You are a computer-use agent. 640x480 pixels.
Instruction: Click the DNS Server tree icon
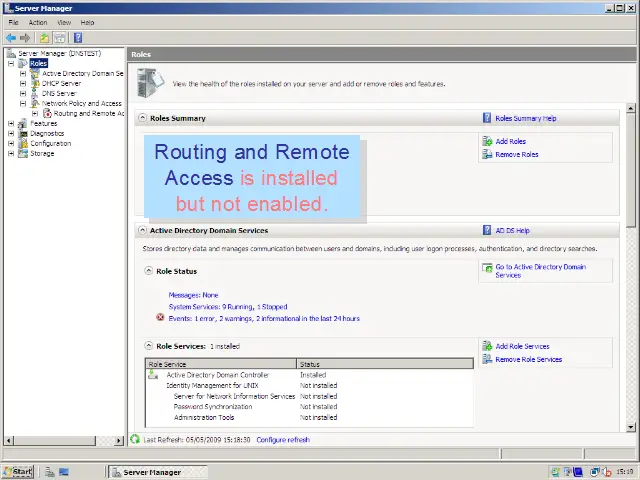[35, 93]
